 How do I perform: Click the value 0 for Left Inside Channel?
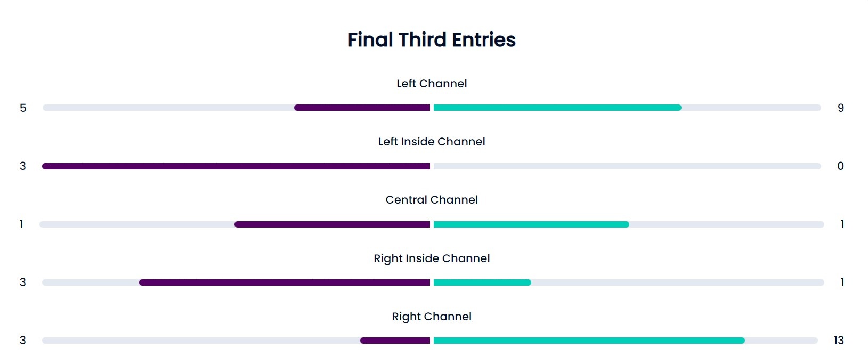pyautogui.click(x=841, y=166)
